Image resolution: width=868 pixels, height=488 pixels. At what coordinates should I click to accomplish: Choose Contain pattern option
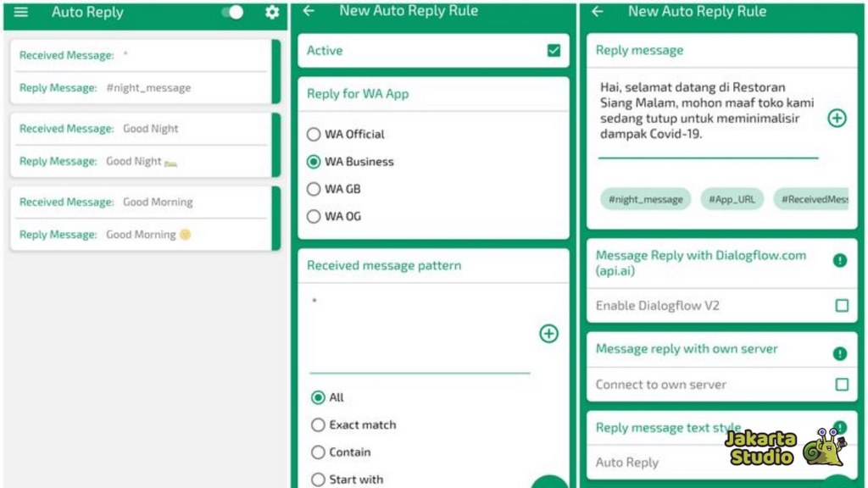(x=318, y=452)
